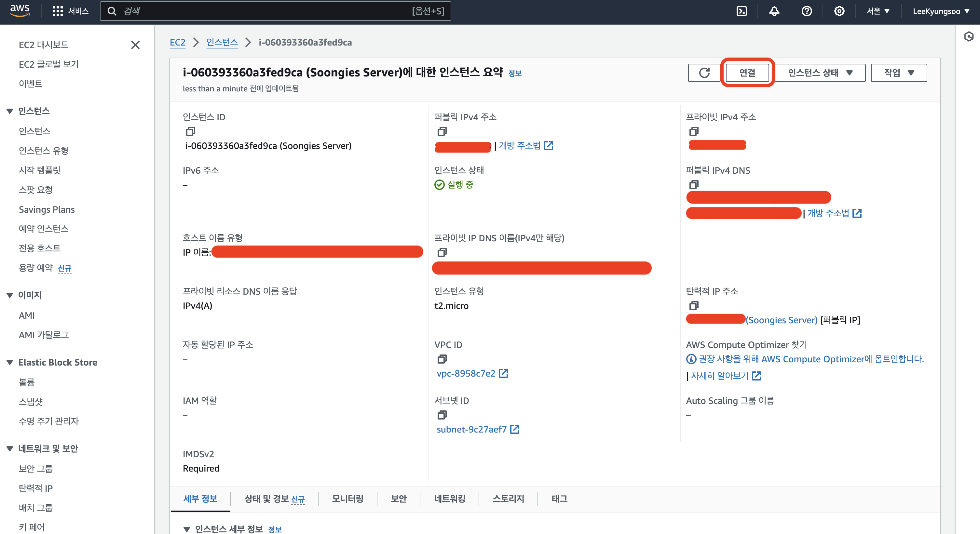Open the subnet-9c27aef7 link
980x534 pixels.
pyautogui.click(x=471, y=429)
